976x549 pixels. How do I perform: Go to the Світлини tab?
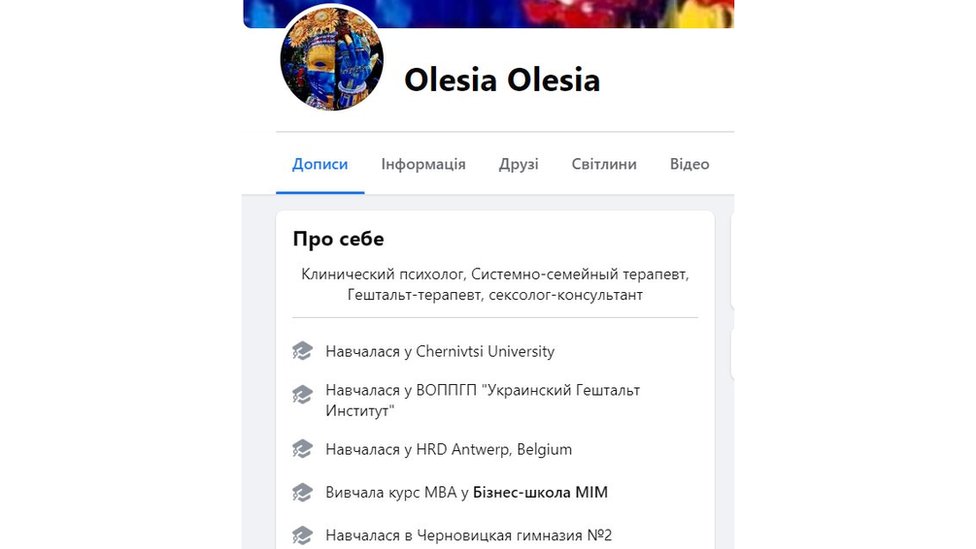click(x=604, y=164)
